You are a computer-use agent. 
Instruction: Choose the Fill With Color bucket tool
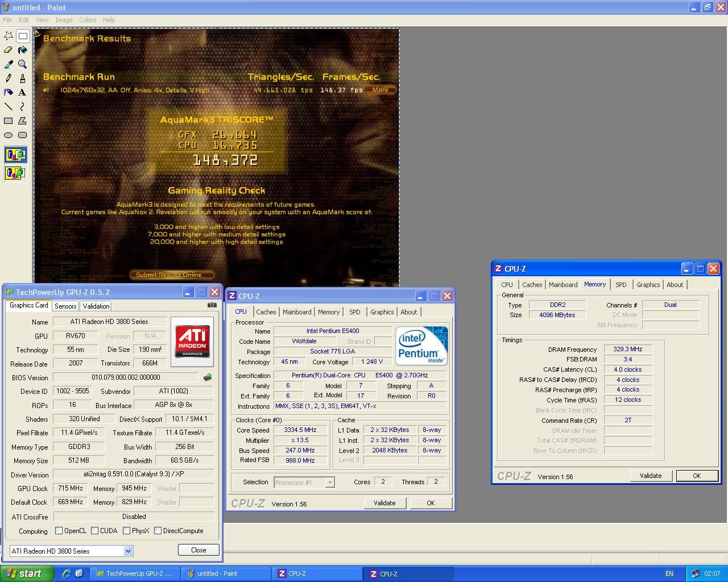click(x=23, y=50)
